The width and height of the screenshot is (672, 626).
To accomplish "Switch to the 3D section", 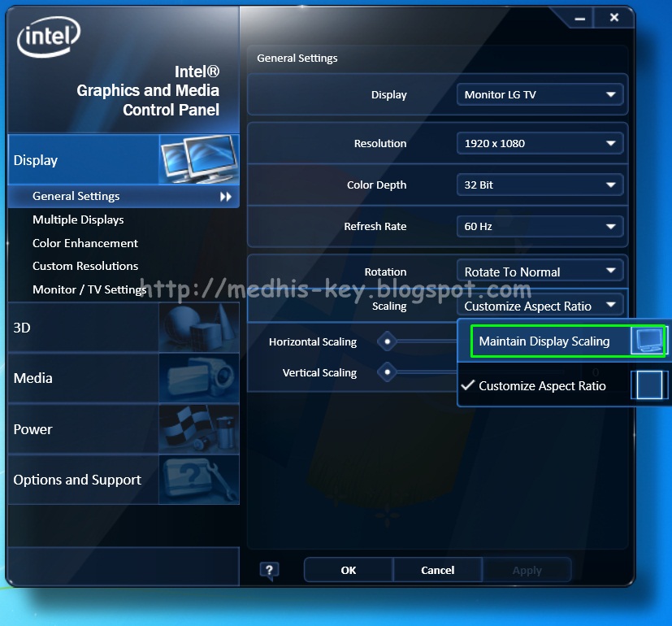I will 124,328.
